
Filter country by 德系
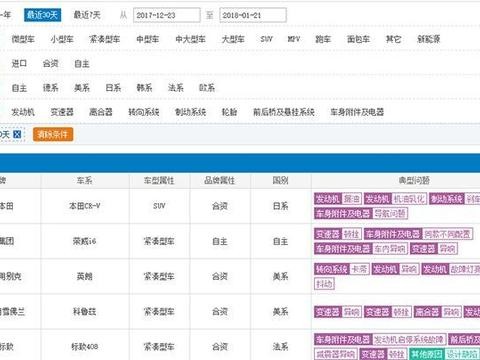click(51, 88)
